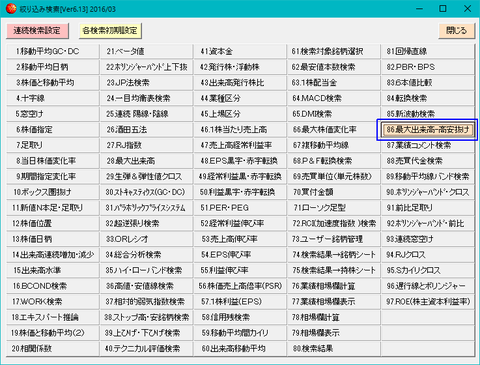Launch 65 DMI検索

(334, 114)
